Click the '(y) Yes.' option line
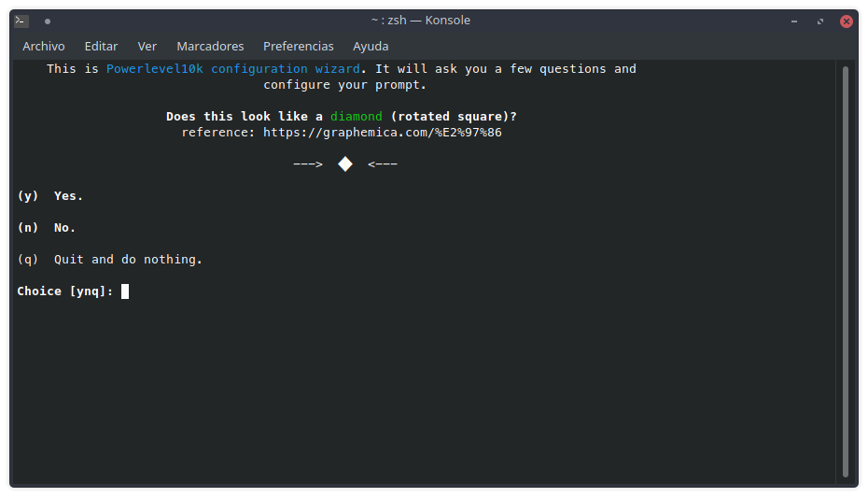 tap(49, 195)
